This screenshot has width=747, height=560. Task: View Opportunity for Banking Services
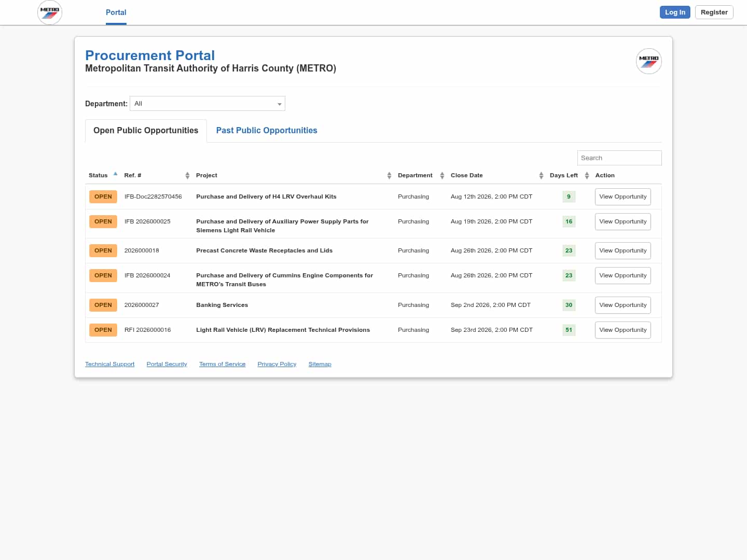pos(623,305)
